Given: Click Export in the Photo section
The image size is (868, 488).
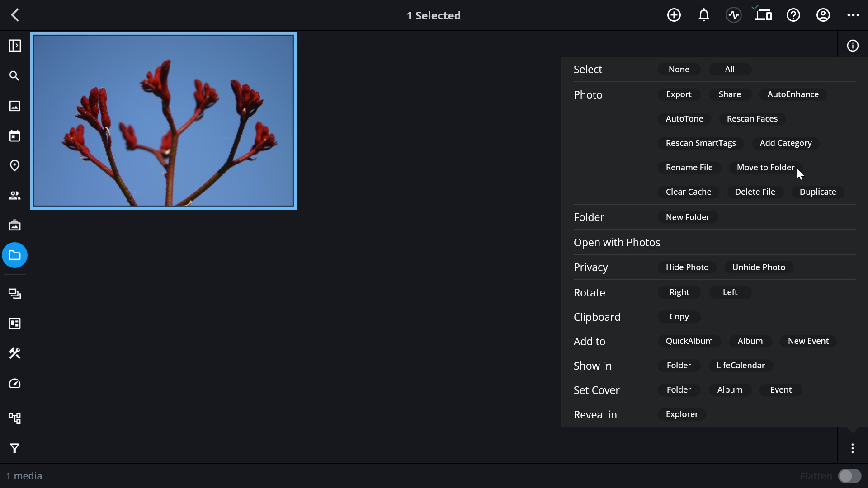Looking at the screenshot, I should coord(679,94).
